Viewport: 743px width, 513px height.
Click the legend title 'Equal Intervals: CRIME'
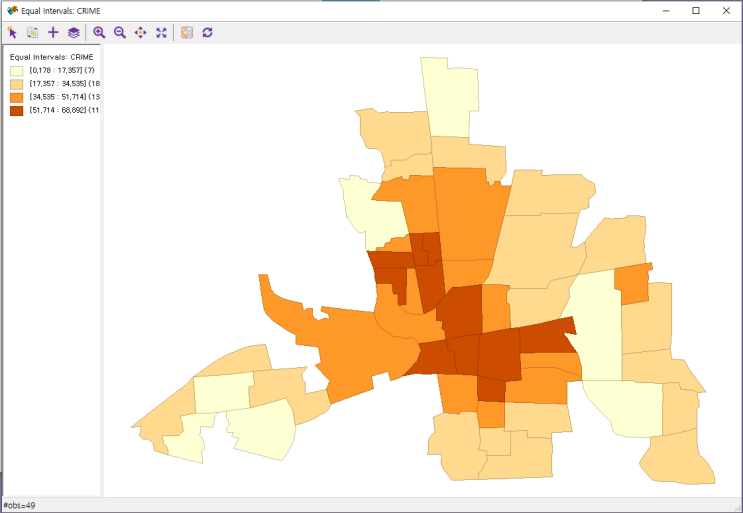tap(52, 57)
